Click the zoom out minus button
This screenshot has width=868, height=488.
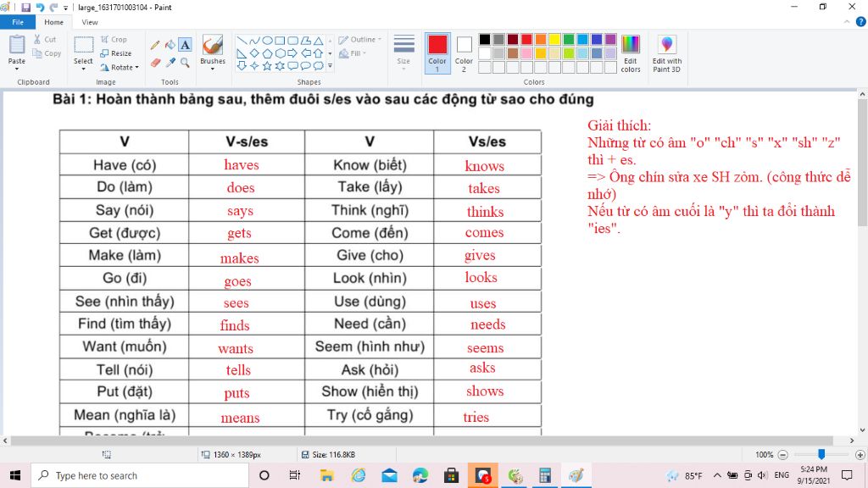[x=782, y=455]
